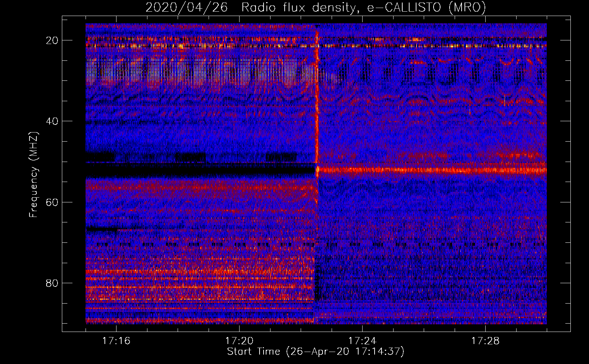This screenshot has width=589, height=364.
Task: Click the "Start Time (26-Apr-20 17:14:37)" axis label
Action: (x=316, y=352)
